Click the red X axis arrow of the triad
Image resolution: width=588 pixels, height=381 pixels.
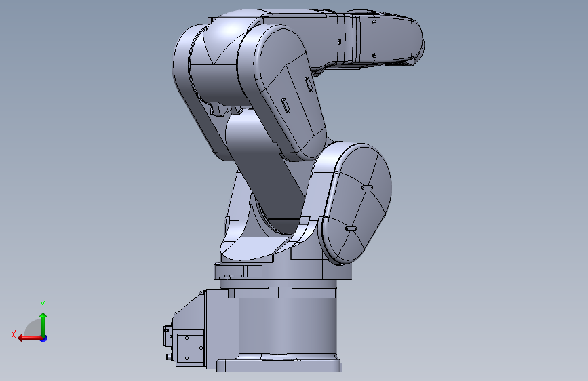pyautogui.click(x=29, y=338)
